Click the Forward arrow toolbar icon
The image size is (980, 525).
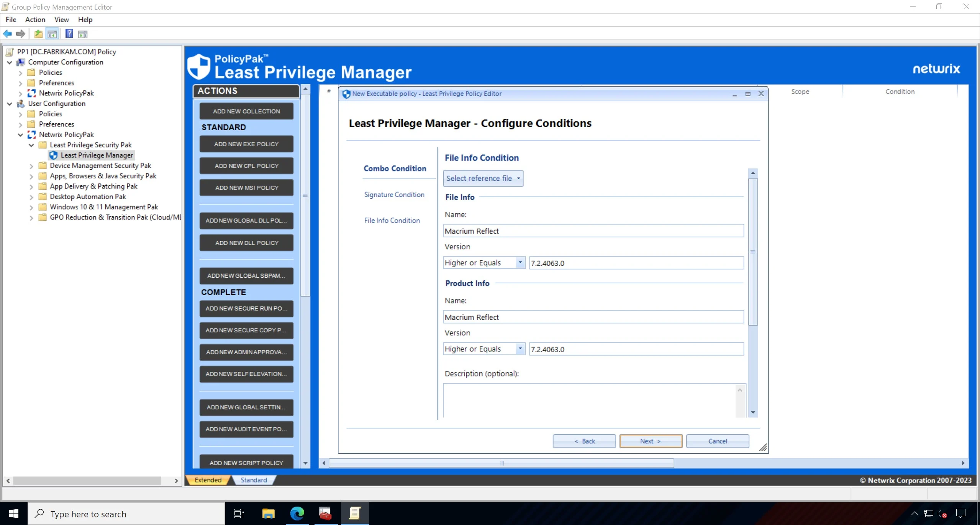[x=21, y=34]
